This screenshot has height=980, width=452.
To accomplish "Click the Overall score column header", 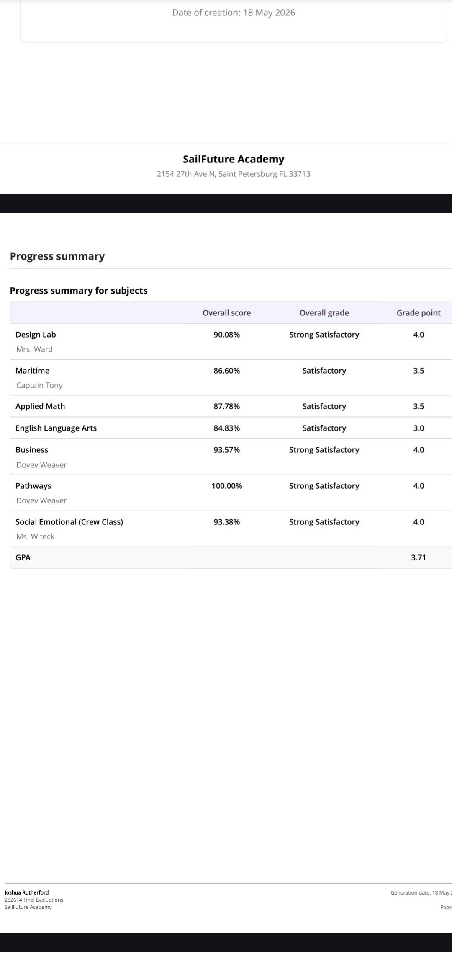I will pos(227,313).
